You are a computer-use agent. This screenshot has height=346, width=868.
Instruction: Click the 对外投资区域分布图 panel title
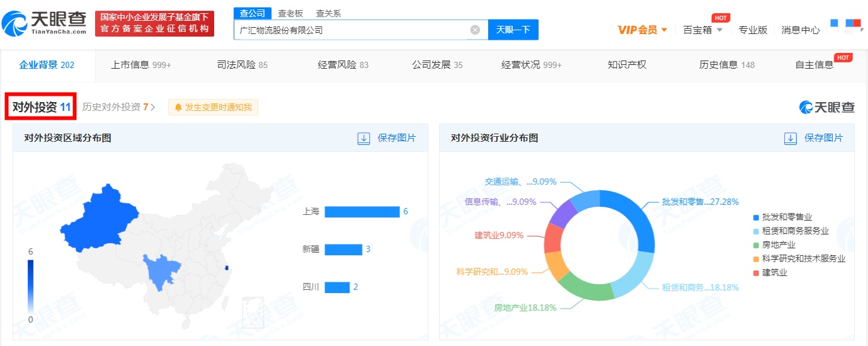pos(67,138)
